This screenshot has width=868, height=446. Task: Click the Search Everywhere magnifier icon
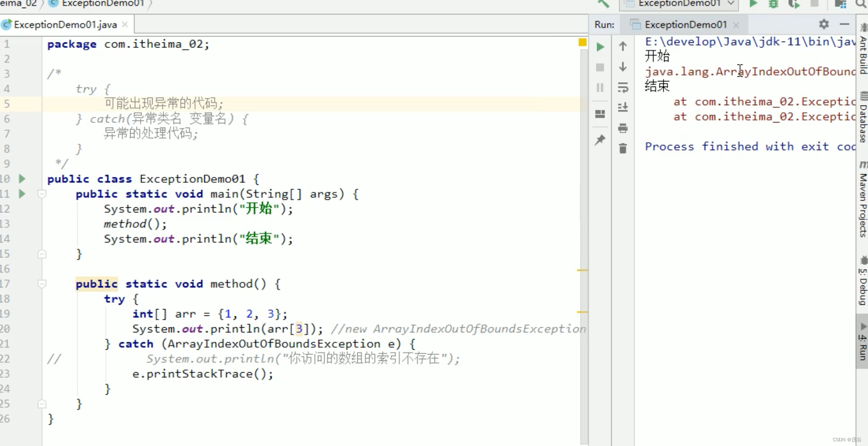(861, 4)
